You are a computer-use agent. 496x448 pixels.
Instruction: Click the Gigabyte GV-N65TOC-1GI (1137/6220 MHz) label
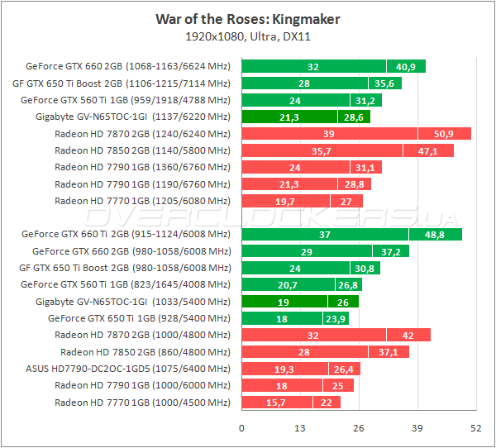point(133,117)
